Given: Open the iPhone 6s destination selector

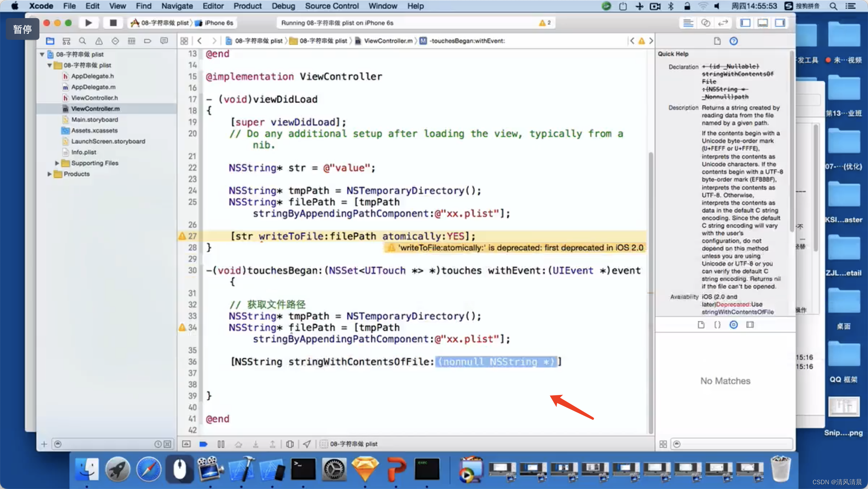Looking at the screenshot, I should pyautogui.click(x=214, y=23).
